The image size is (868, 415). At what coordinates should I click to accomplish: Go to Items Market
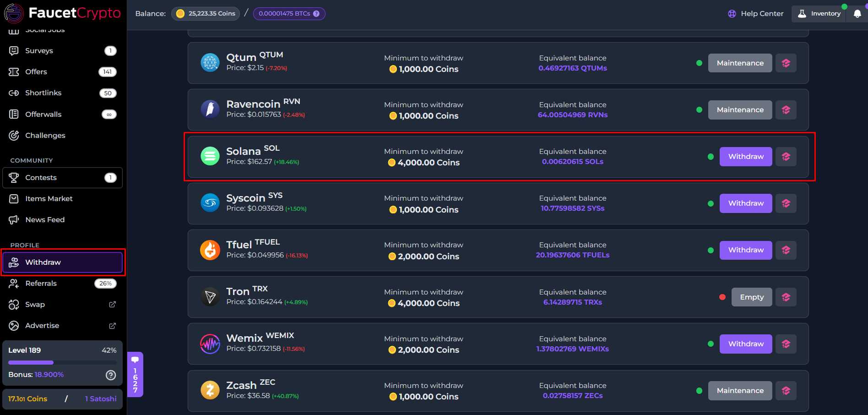click(62, 199)
